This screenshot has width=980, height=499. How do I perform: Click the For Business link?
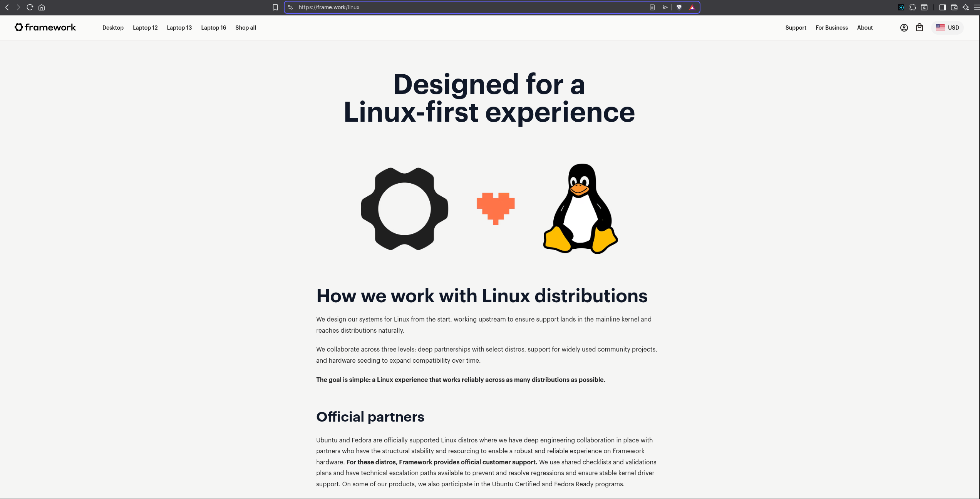point(831,28)
